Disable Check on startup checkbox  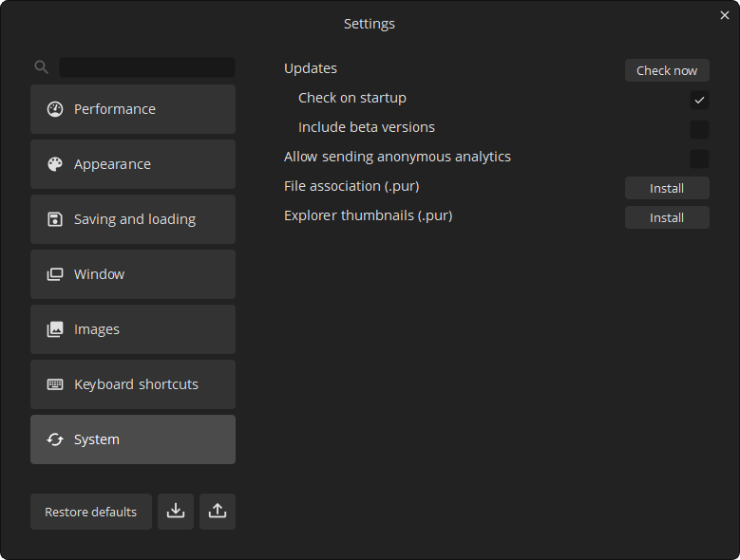(x=699, y=100)
